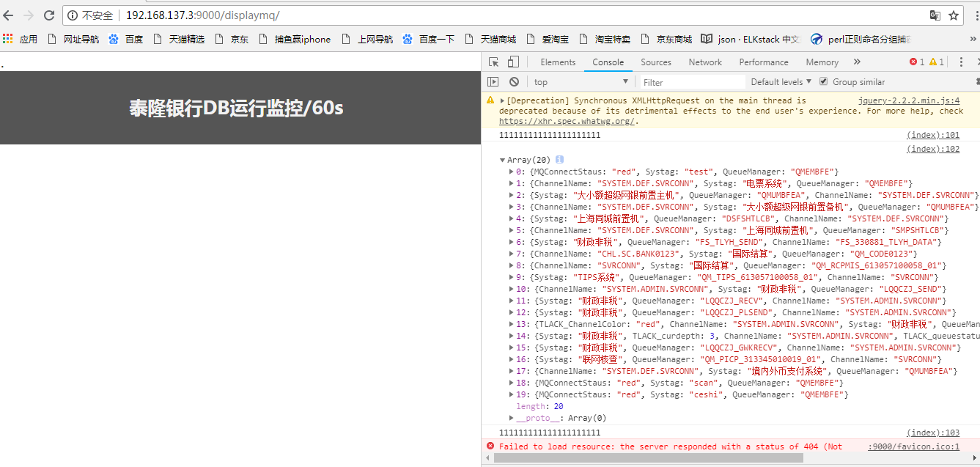The height and width of the screenshot is (467, 980).
Task: Click the console Filter input field
Action: tap(693, 82)
